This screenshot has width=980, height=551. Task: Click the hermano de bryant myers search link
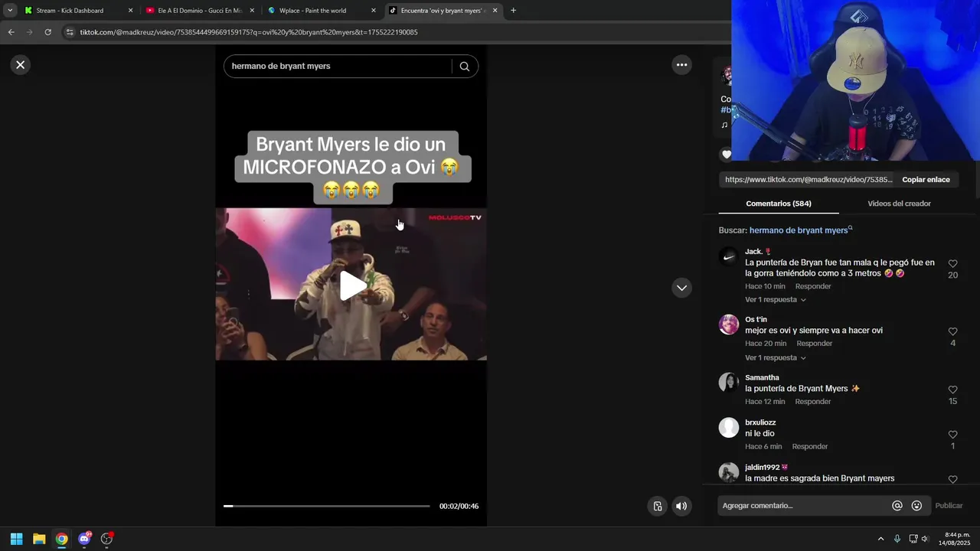800,230
